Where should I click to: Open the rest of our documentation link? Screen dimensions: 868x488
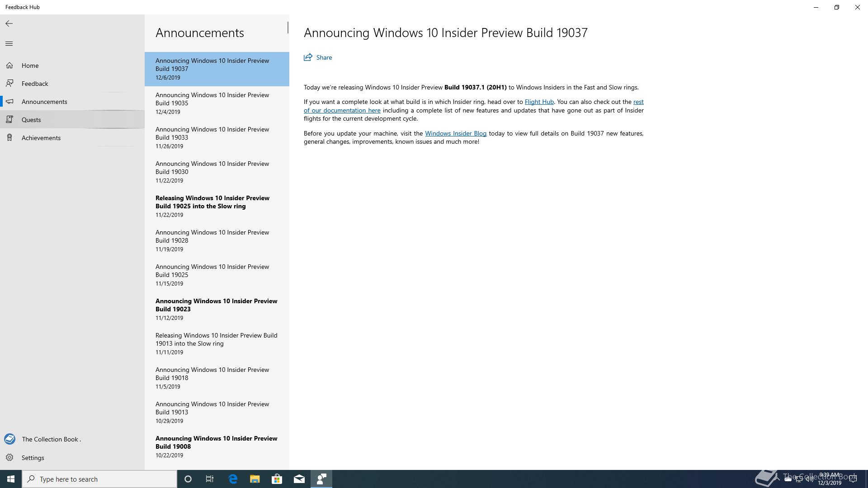(342, 110)
